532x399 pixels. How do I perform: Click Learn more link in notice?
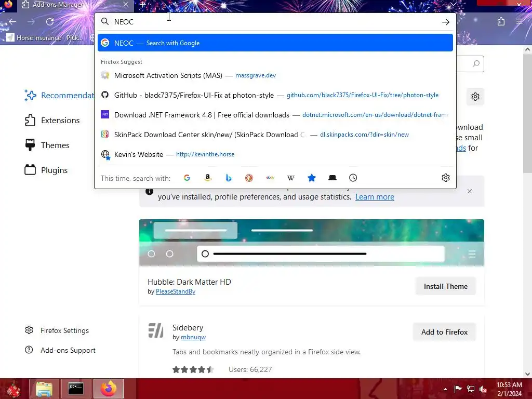tap(375, 197)
